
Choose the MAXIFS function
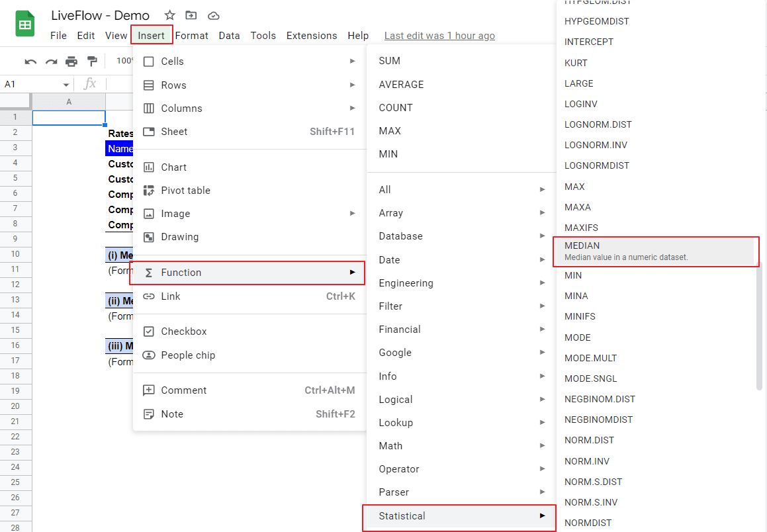point(657,228)
